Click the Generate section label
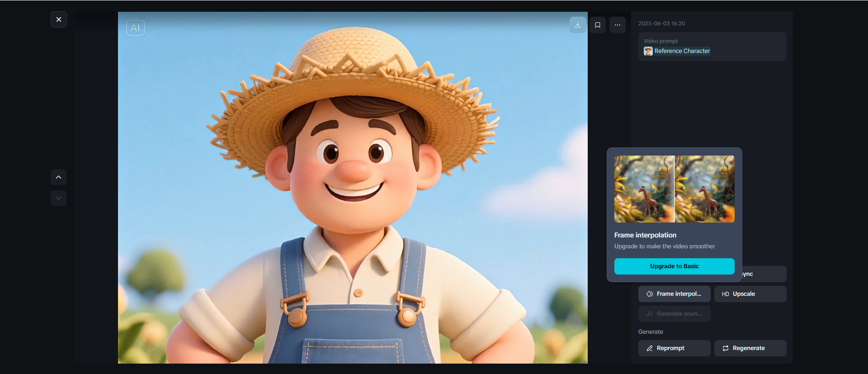Viewport: 868px width, 374px height. pos(651,332)
